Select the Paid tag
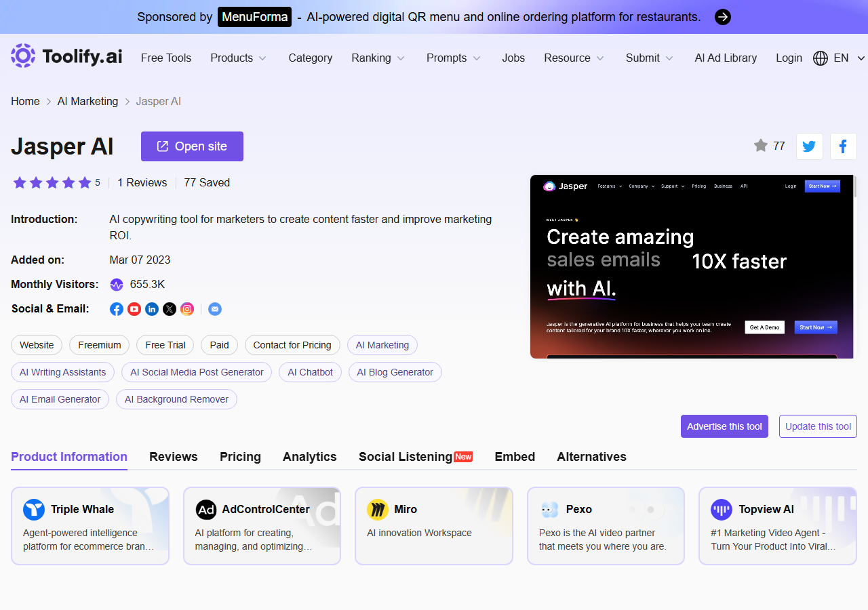Screen dimensions: 868x610 (219, 345)
